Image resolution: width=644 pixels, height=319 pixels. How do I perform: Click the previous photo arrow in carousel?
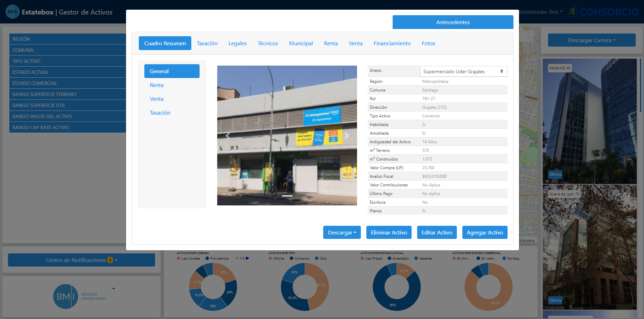[x=228, y=136]
